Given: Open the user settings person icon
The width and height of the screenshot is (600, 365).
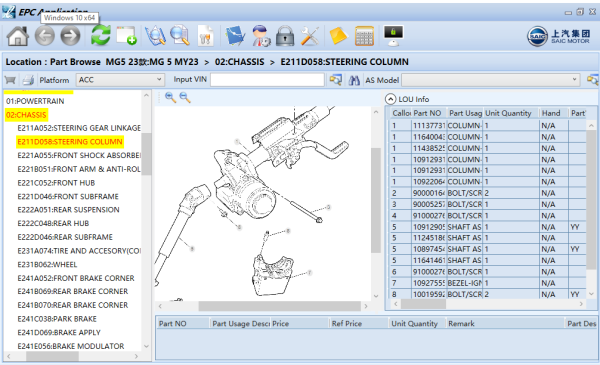Looking at the screenshot, I should point(261,36).
